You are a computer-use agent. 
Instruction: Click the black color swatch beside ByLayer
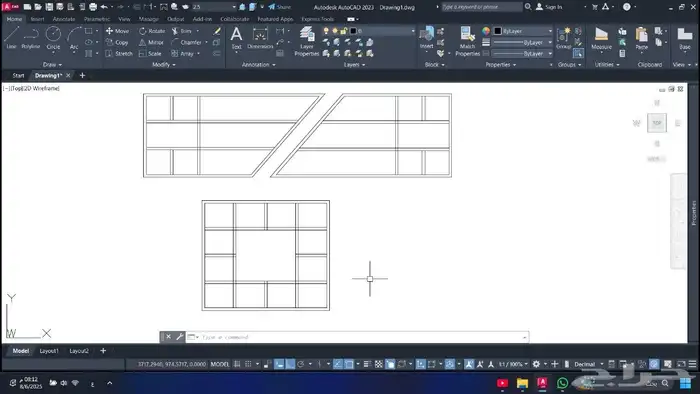pos(498,31)
